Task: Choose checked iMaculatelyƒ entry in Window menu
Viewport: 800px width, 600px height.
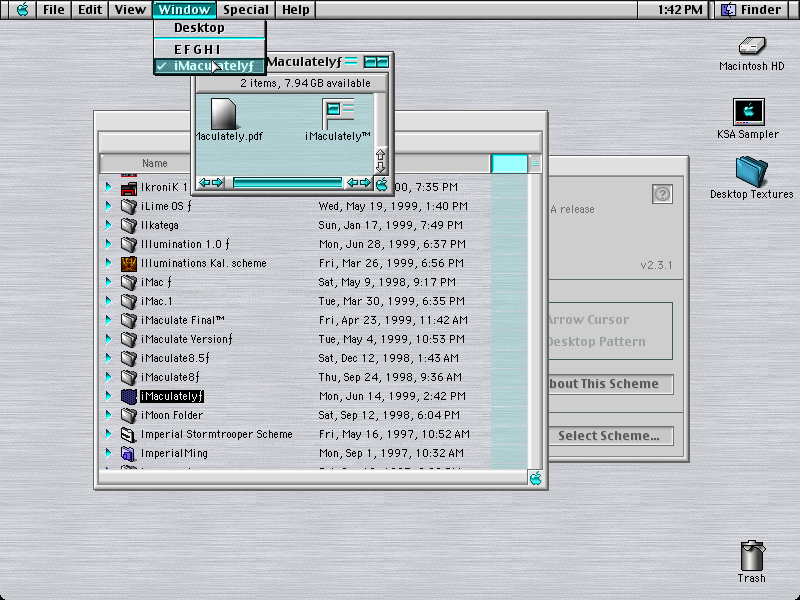Action: click(x=210, y=66)
